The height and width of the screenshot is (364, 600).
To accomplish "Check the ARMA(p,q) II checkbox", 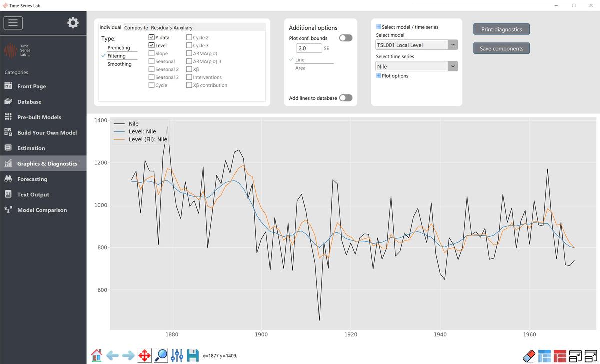I will click(x=189, y=61).
